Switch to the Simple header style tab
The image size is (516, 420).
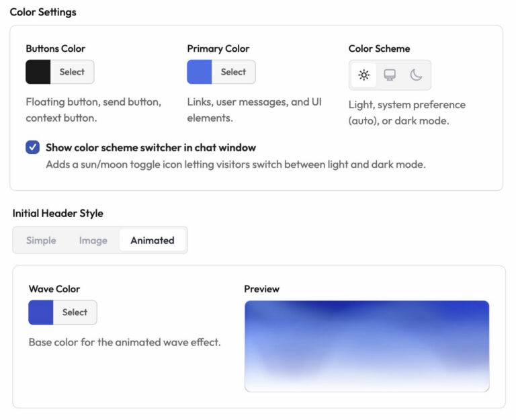click(x=41, y=240)
